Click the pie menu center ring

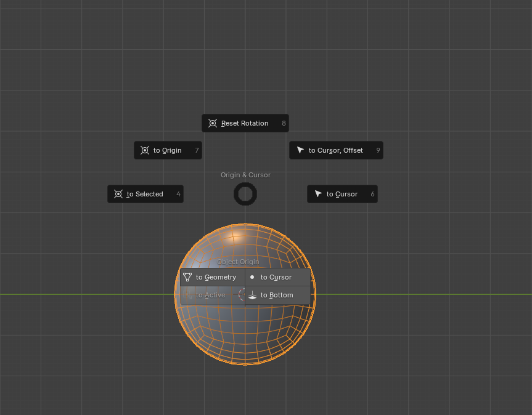pyautogui.click(x=245, y=194)
